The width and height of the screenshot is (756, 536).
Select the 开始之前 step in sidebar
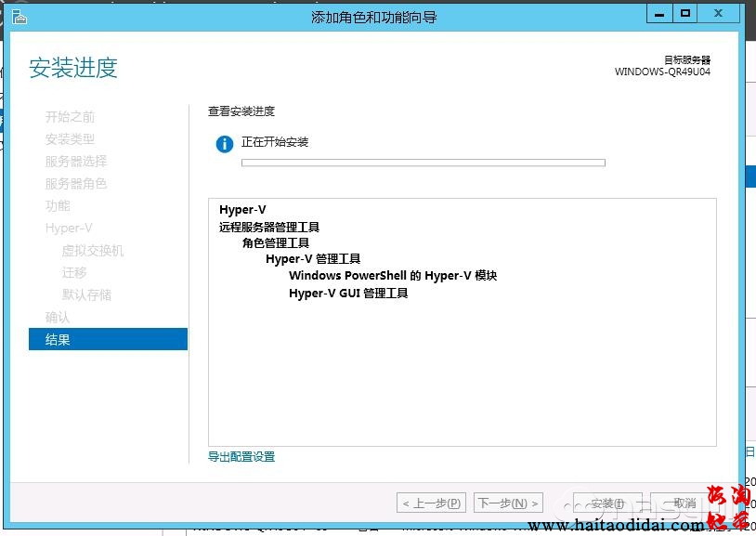[x=70, y=117]
